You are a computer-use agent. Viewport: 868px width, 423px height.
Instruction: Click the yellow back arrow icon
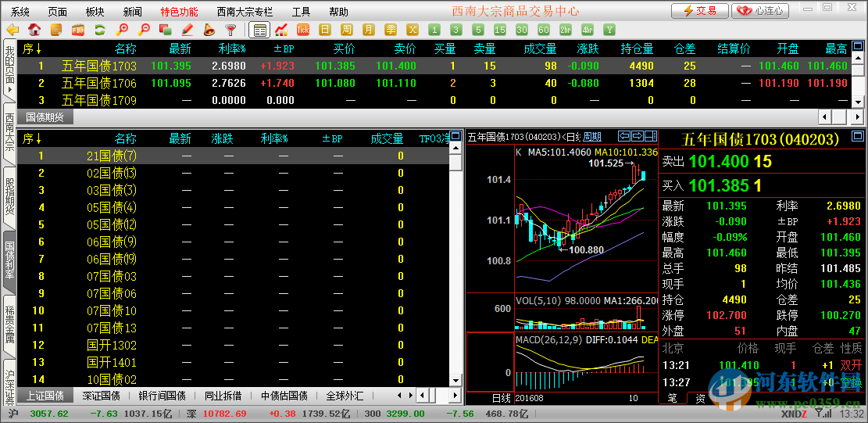click(13, 30)
